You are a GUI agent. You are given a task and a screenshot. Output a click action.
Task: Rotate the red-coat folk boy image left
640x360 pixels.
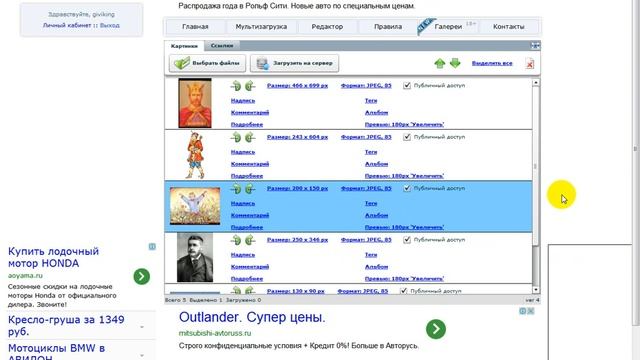point(236,137)
